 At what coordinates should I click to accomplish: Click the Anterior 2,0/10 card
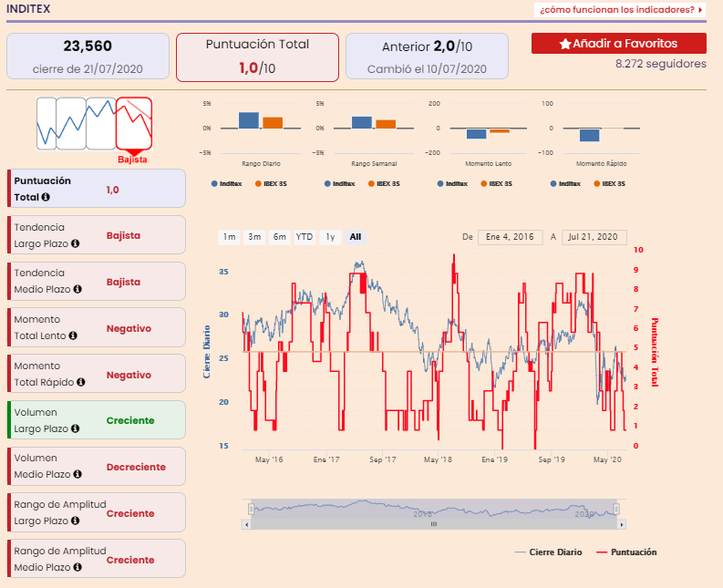pos(427,57)
